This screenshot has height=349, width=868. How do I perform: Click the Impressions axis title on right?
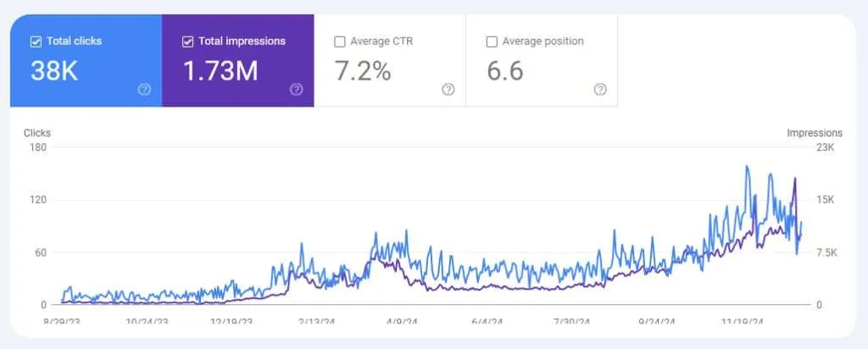(x=814, y=133)
